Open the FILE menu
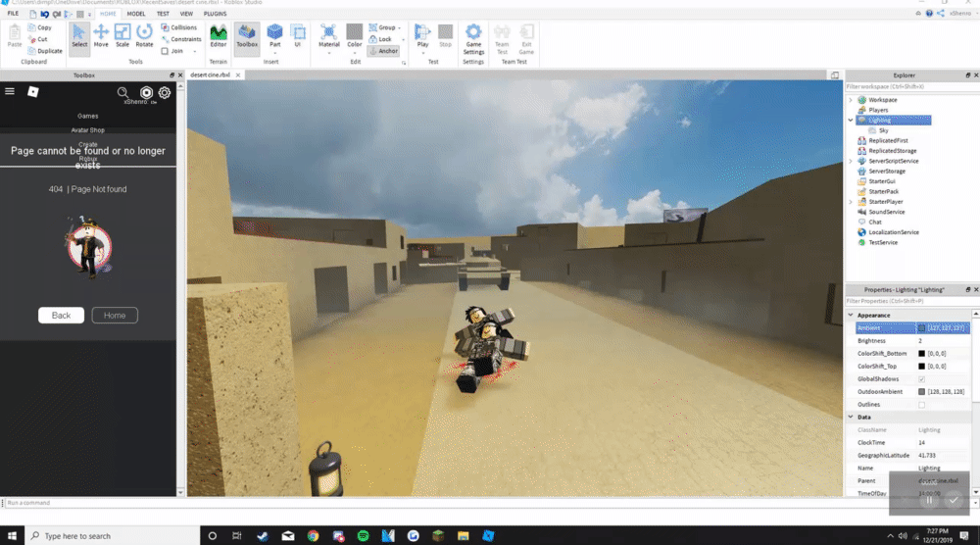Image resolution: width=980 pixels, height=545 pixels. pos(13,14)
